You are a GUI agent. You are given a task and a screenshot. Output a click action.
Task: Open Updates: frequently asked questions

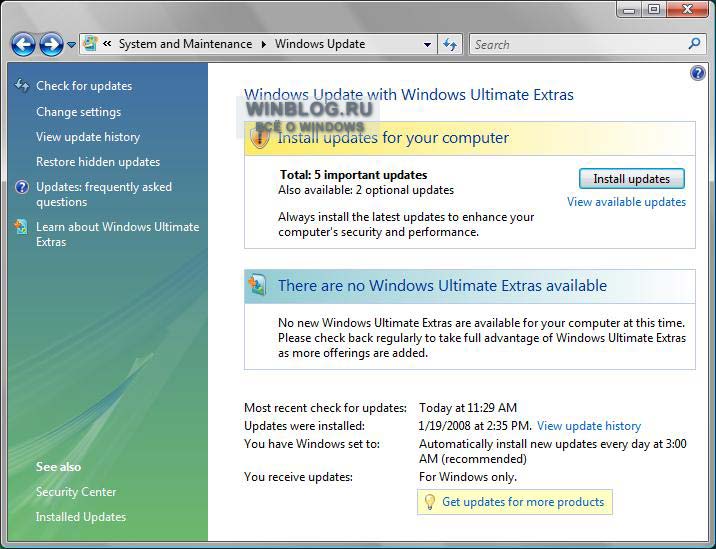pos(104,194)
